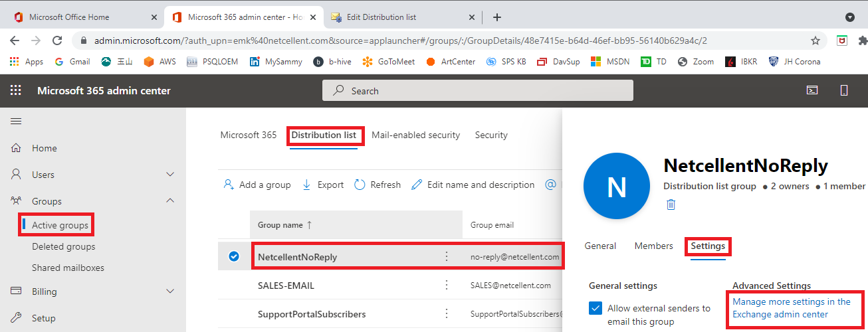Click the Refresh icon in toolbar
This screenshot has width=868, height=332.
(360, 185)
